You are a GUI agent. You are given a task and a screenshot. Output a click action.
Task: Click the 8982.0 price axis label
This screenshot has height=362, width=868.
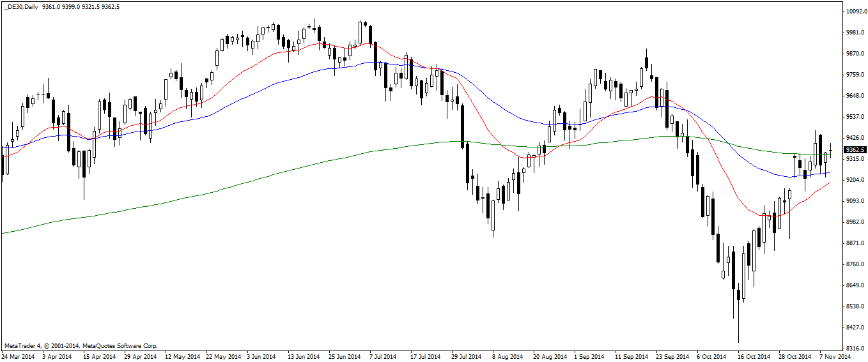[x=855, y=222]
